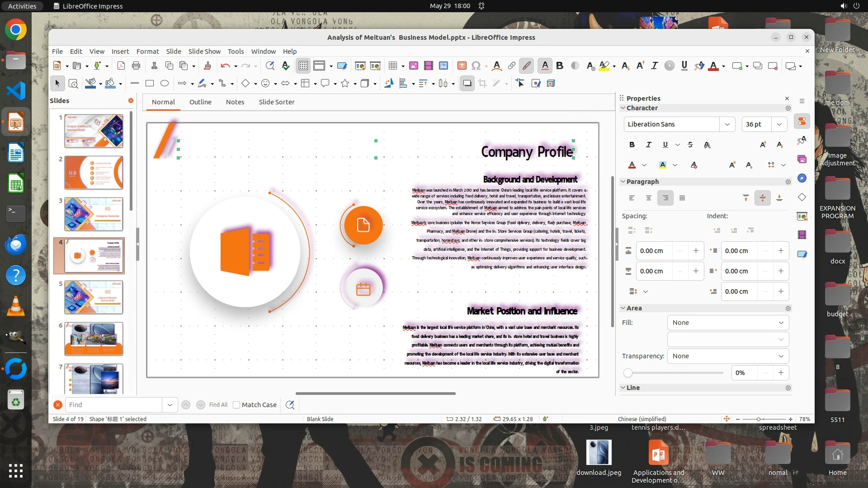Click the Insert Table icon in toolbar

392,66
